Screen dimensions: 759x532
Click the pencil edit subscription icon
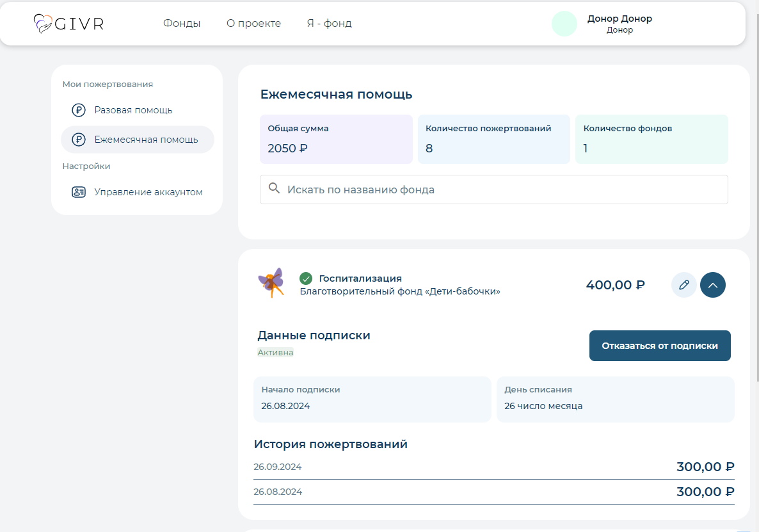[683, 285]
